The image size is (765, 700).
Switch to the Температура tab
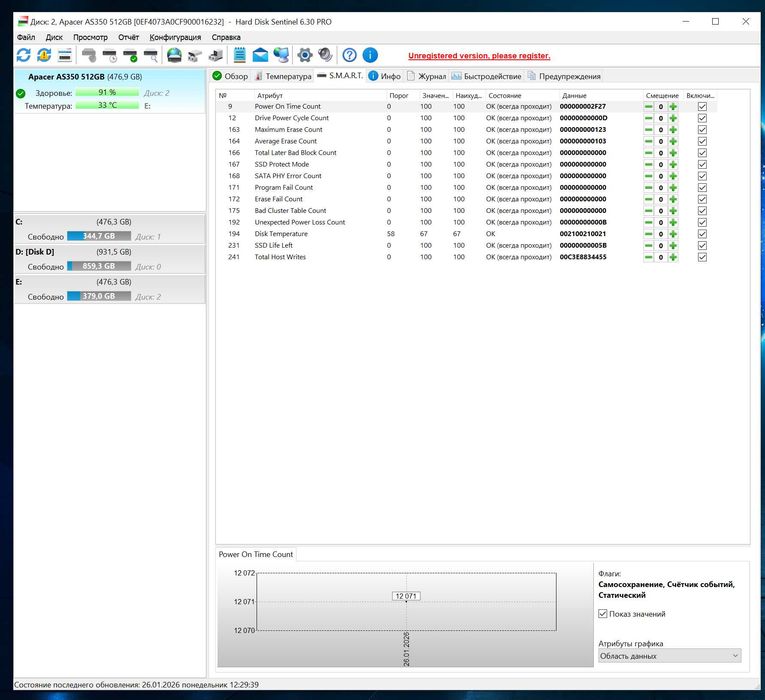click(283, 76)
